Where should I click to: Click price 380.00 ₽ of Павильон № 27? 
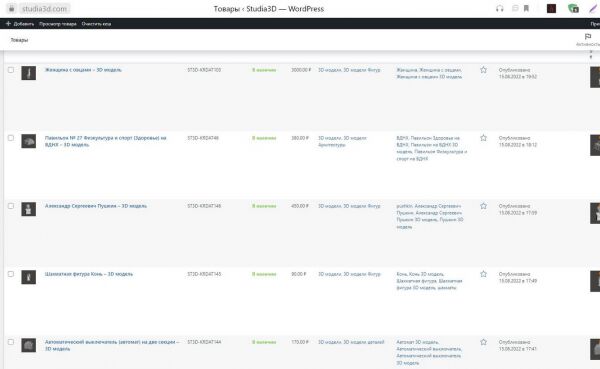(300, 138)
